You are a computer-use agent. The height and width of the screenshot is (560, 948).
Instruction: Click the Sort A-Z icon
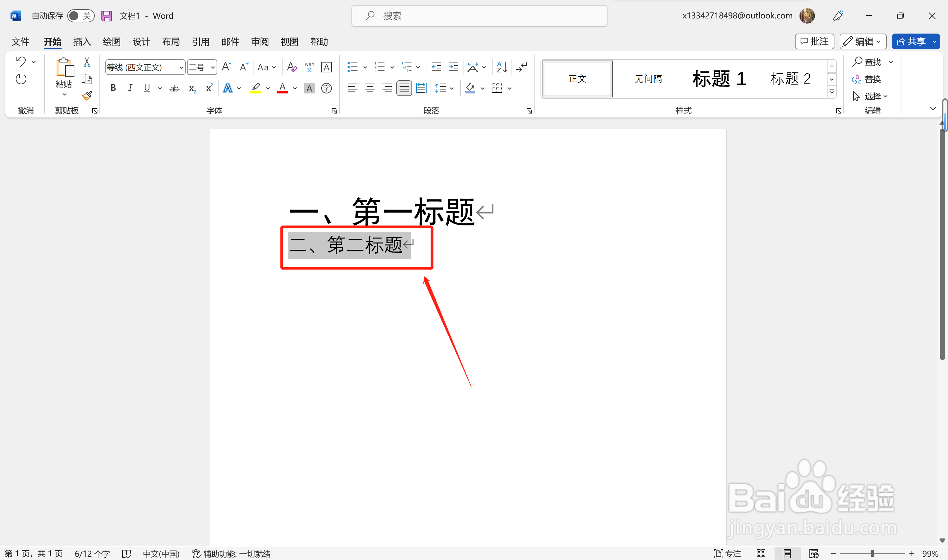[502, 67]
